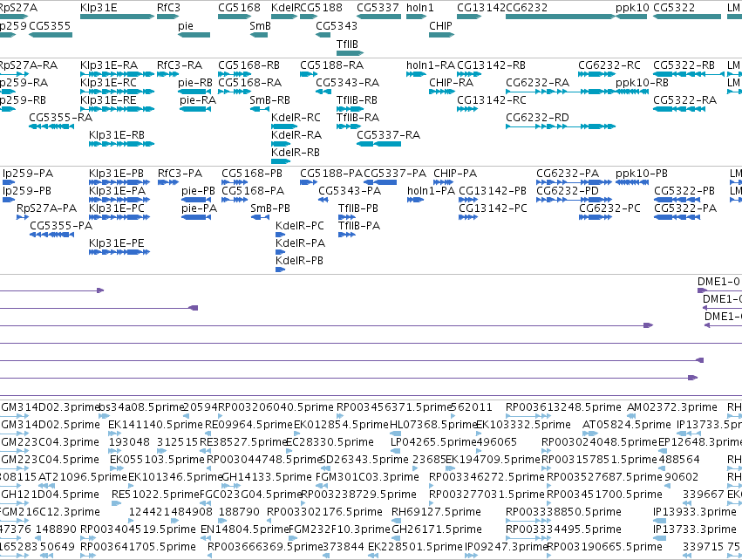
Task: Select the AM02372.3prime EST label
Action: point(672,407)
